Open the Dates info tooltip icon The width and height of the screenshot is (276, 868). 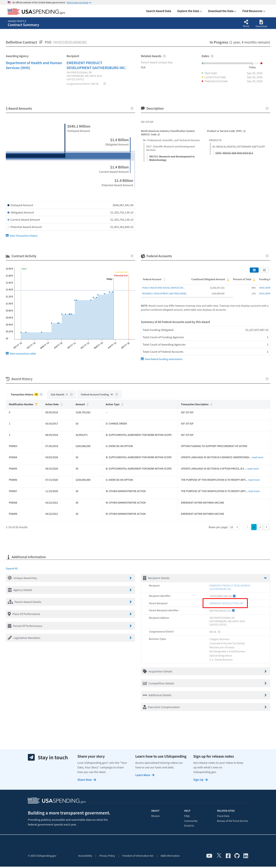pyautogui.click(x=212, y=56)
